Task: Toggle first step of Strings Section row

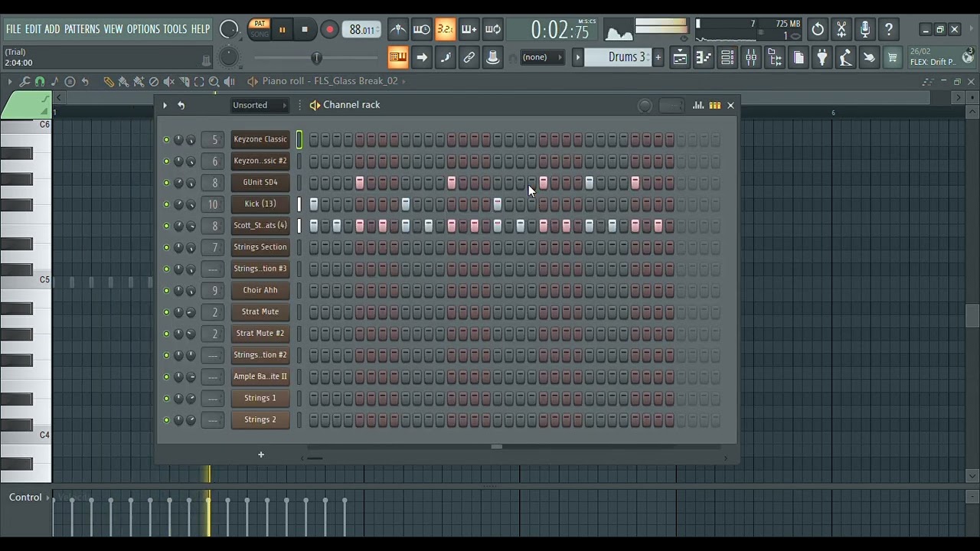Action: point(314,247)
